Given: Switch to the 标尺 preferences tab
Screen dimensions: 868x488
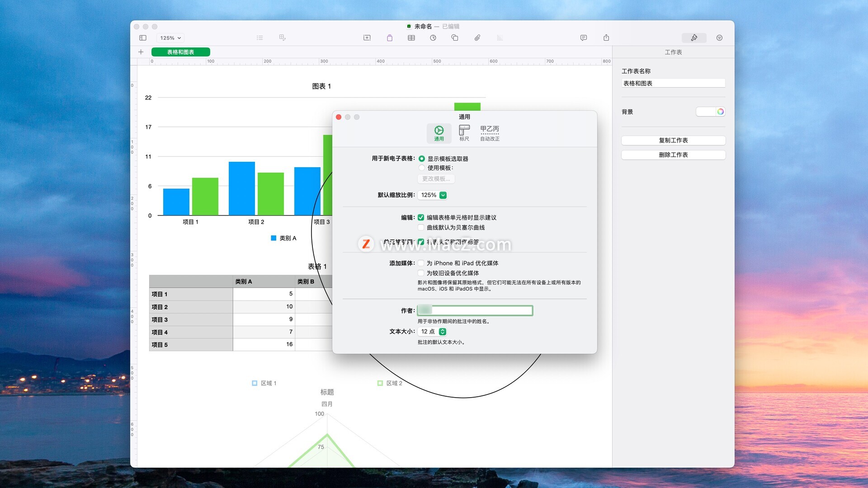Looking at the screenshot, I should click(x=464, y=133).
